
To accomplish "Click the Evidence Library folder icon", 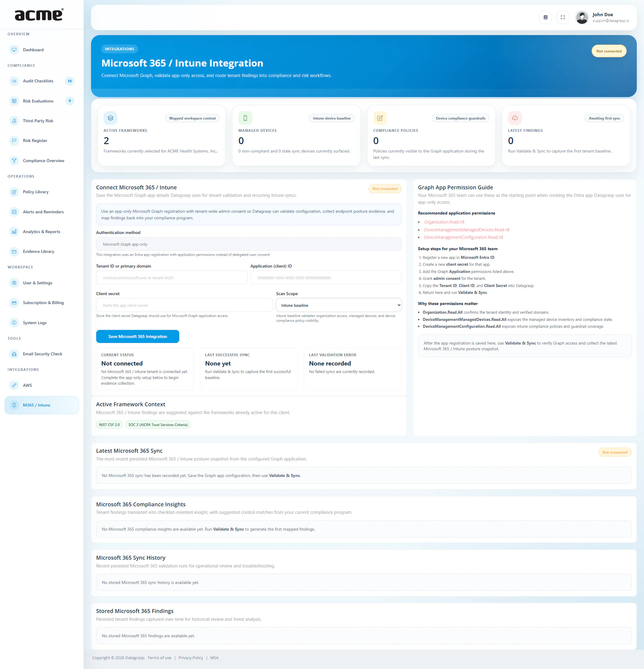I will click(x=14, y=252).
